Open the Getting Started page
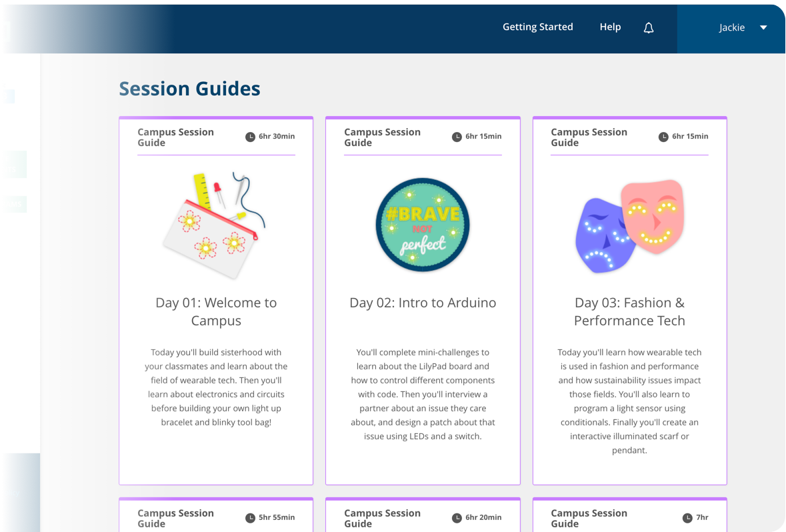786x532 pixels. point(538,27)
